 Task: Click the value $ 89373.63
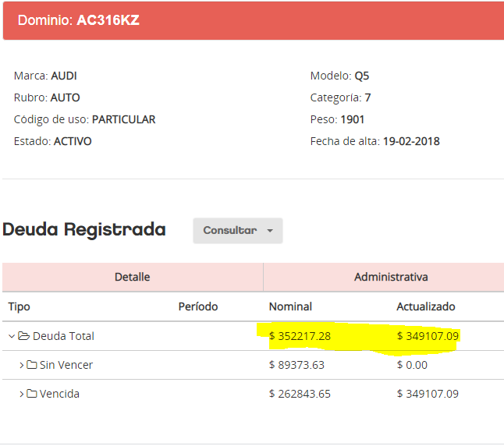coord(296,365)
